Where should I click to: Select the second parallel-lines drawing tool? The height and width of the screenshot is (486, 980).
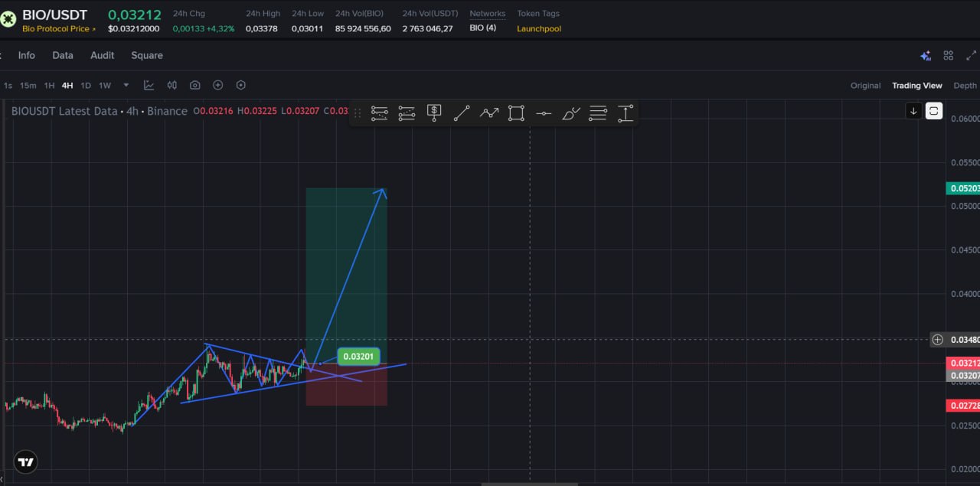click(407, 113)
